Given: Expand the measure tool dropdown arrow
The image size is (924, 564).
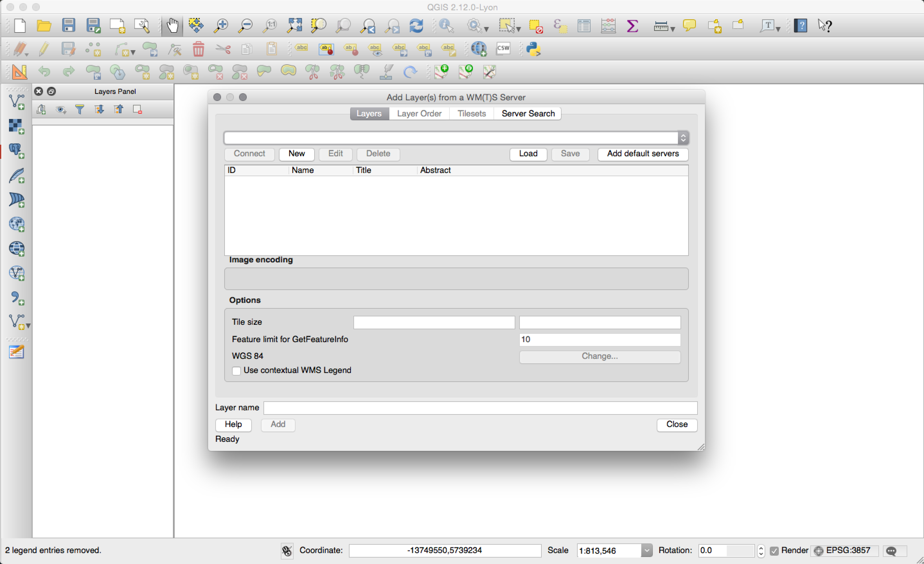Looking at the screenshot, I should (672, 29).
